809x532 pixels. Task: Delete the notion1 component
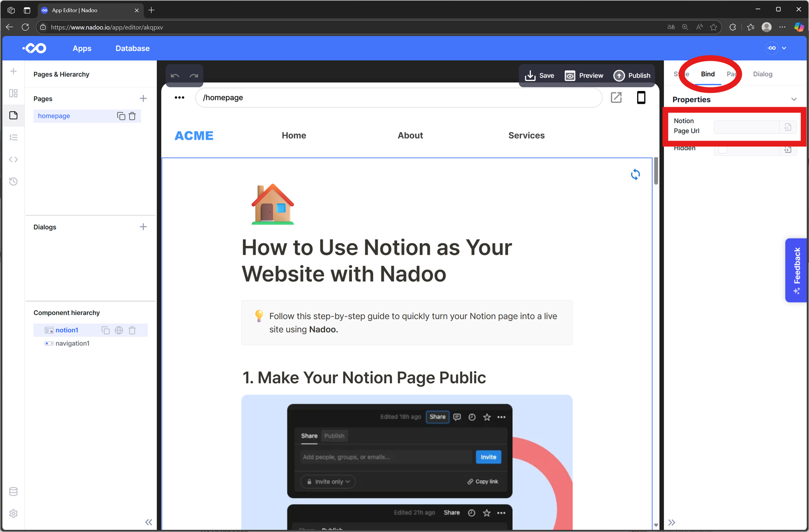pos(132,330)
